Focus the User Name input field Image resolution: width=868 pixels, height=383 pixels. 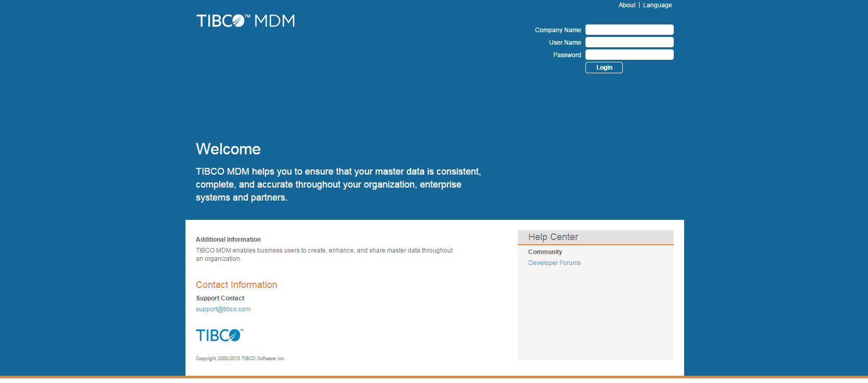tap(629, 42)
